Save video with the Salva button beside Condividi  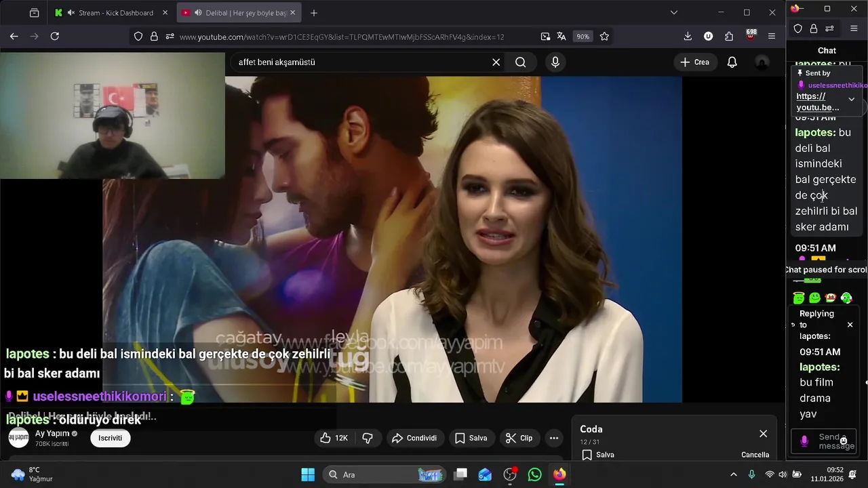pos(471,438)
